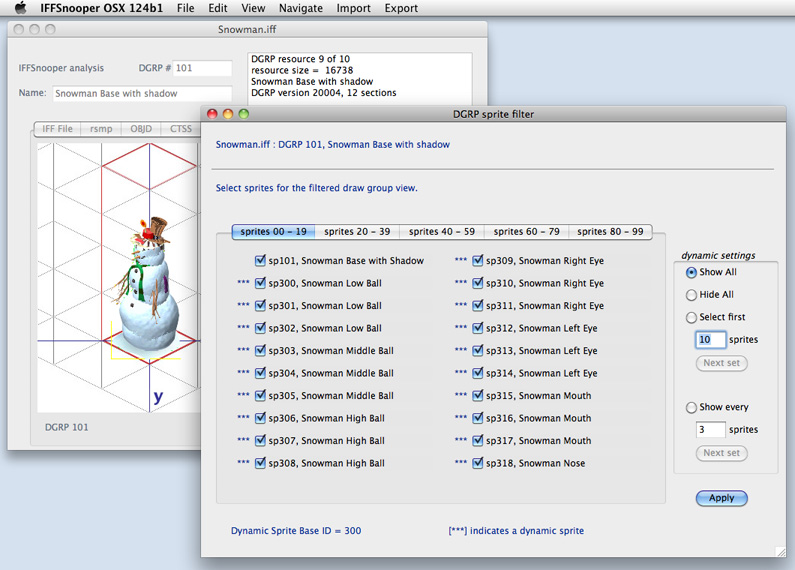
Task: Uncheck sp316 Snowman Mouth
Action: (x=478, y=418)
